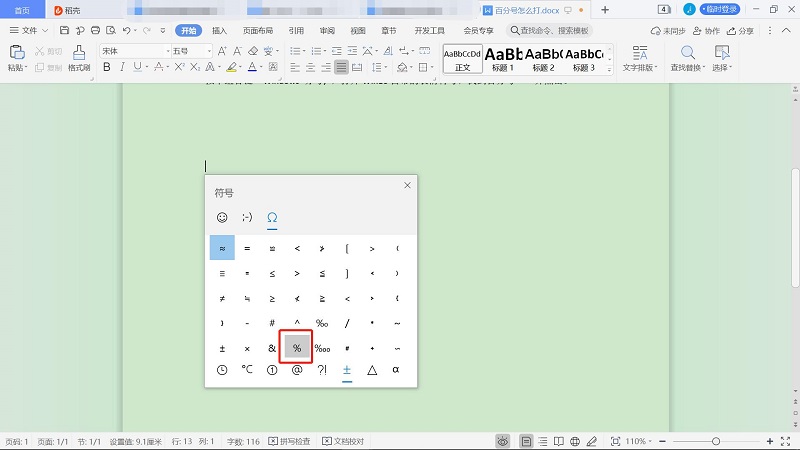Screen dimensions: 800x450
Task: Toggle Italic formatting
Action: (122, 68)
